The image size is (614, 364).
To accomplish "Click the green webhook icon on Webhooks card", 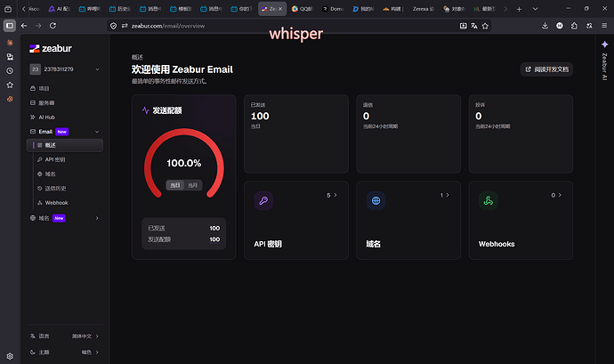I will pyautogui.click(x=489, y=200).
